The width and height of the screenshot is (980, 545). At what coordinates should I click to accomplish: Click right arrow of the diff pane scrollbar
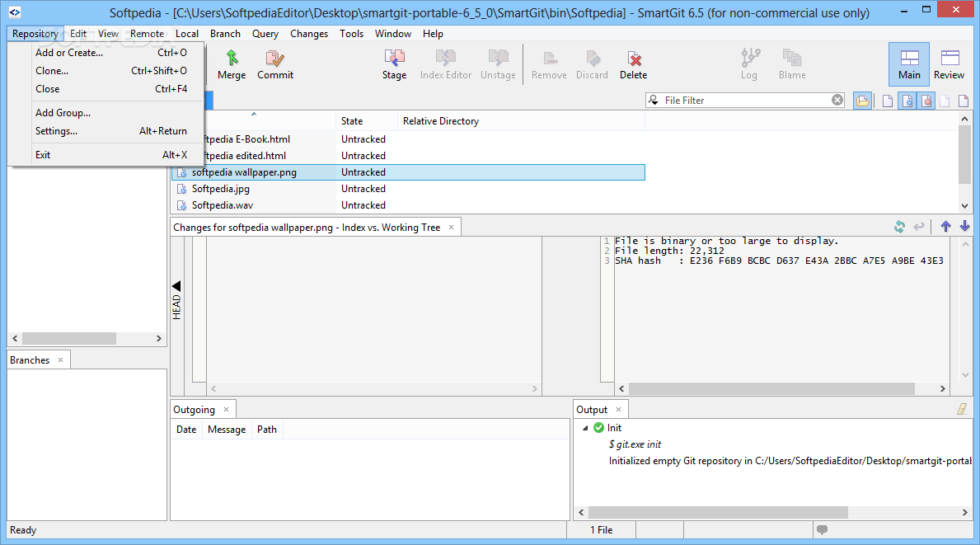(943, 388)
